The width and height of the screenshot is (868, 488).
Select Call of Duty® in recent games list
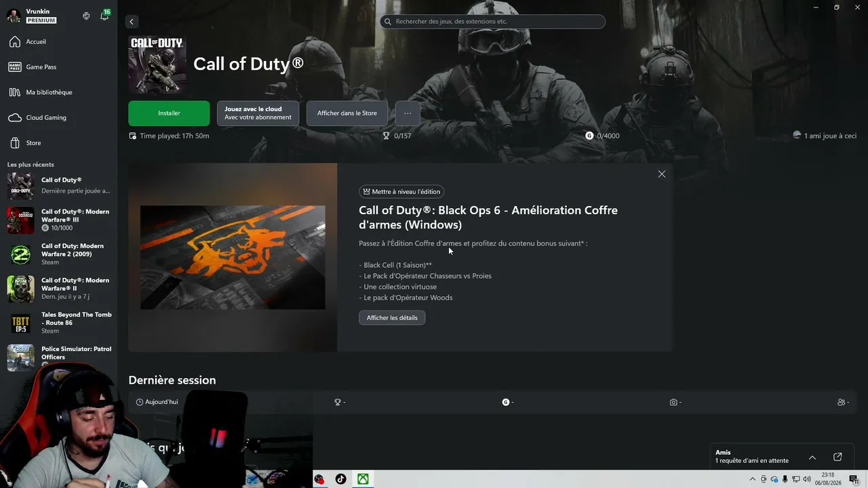click(x=58, y=185)
